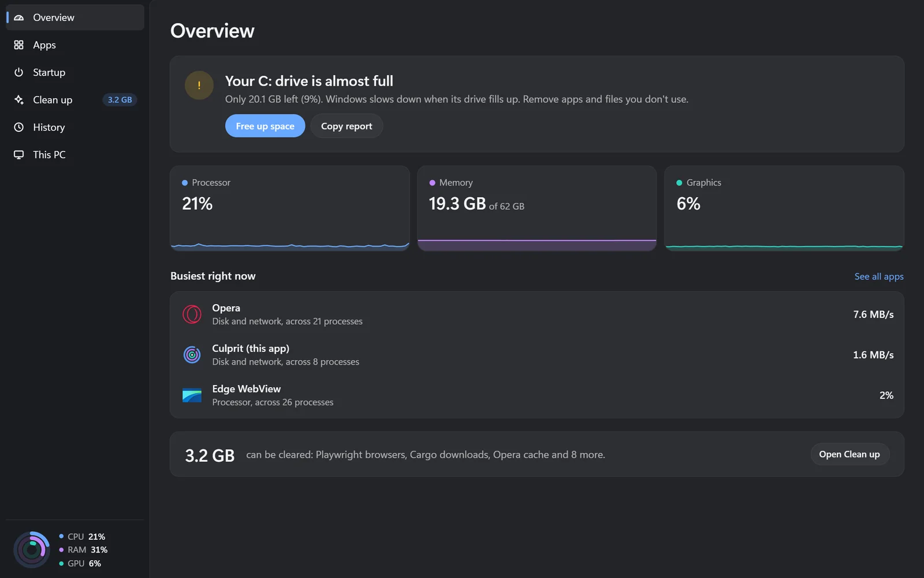Image resolution: width=924 pixels, height=578 pixels.
Task: Open the Graphics usage card
Action: 784,208
